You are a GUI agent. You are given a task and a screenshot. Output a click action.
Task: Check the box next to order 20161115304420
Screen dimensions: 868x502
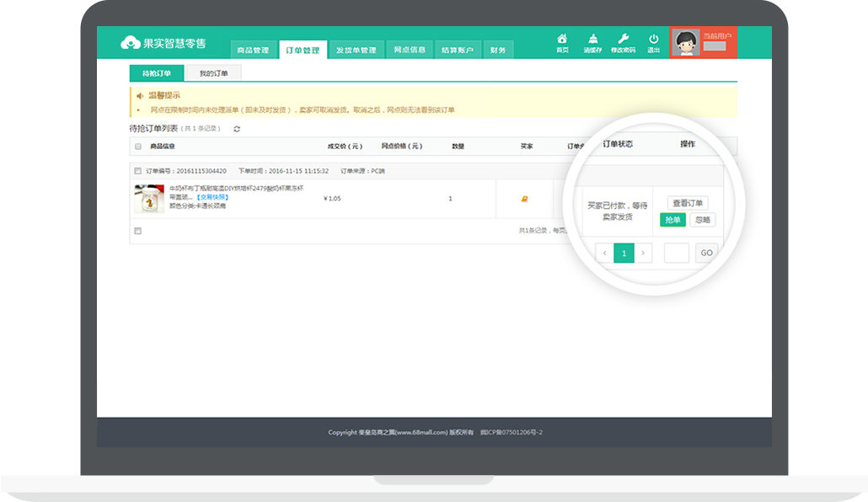pos(138,171)
